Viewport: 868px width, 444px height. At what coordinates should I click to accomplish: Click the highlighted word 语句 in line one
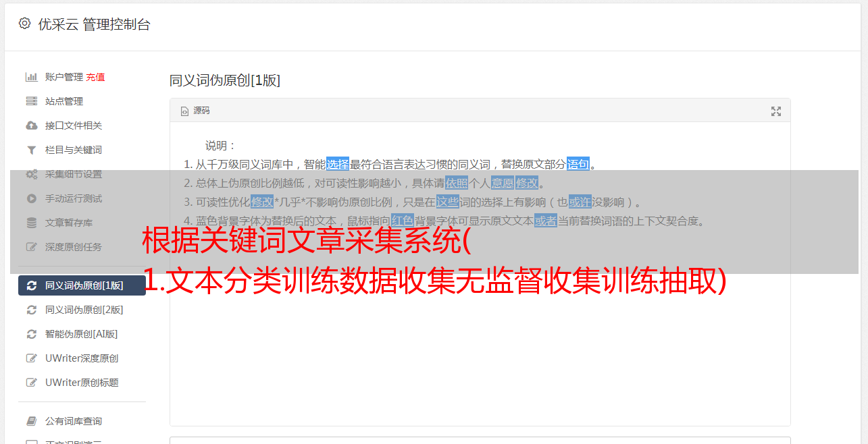click(x=578, y=164)
